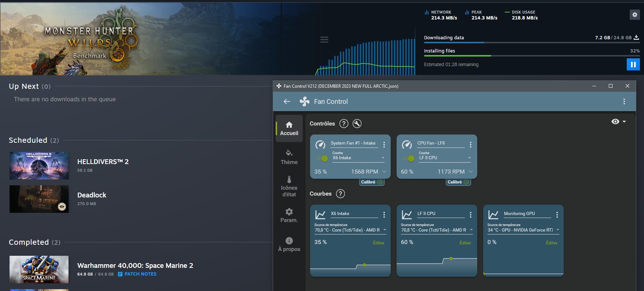The height and width of the screenshot is (291, 644).
Task: Edit the System Fan #1 - Intake name field
Action: click(x=354, y=143)
